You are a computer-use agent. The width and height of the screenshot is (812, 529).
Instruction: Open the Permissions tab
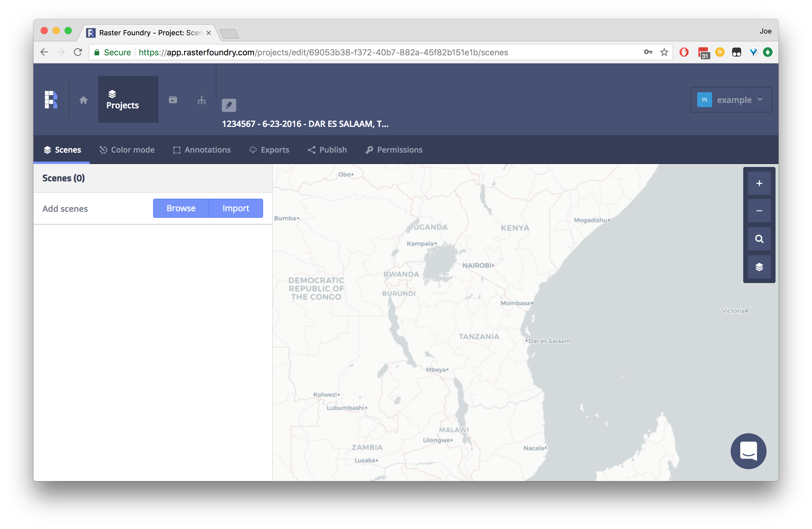pyautogui.click(x=394, y=150)
